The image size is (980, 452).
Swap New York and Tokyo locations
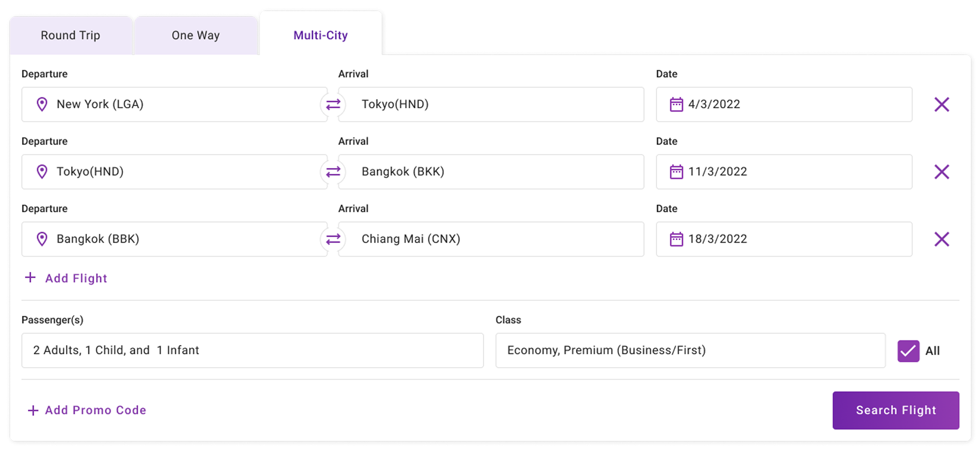(333, 104)
